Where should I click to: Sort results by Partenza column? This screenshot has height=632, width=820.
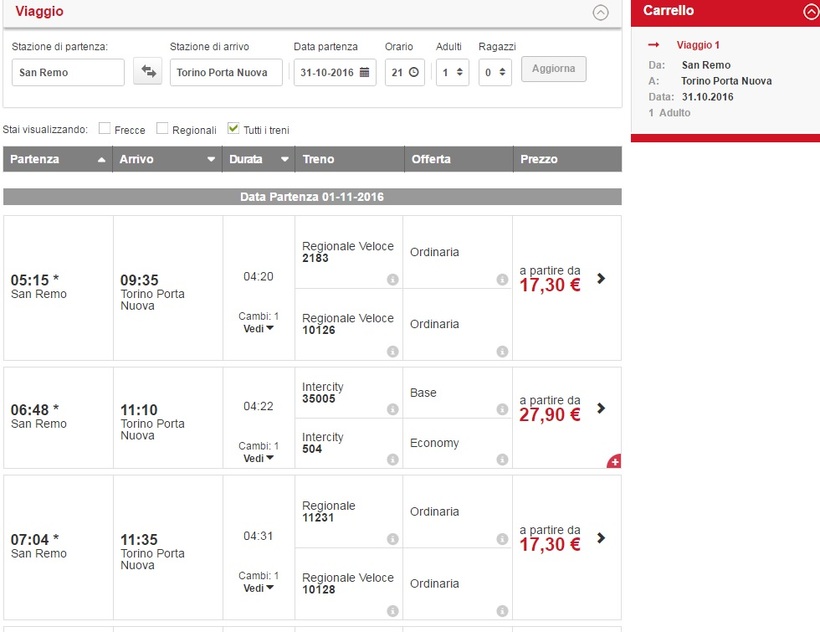coord(57,159)
